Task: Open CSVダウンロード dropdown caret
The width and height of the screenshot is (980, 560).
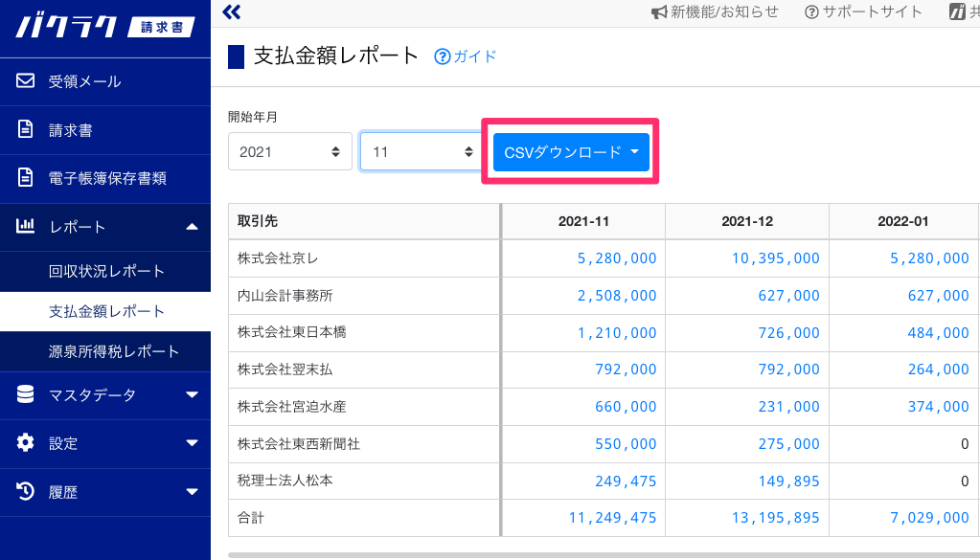Action: point(635,151)
